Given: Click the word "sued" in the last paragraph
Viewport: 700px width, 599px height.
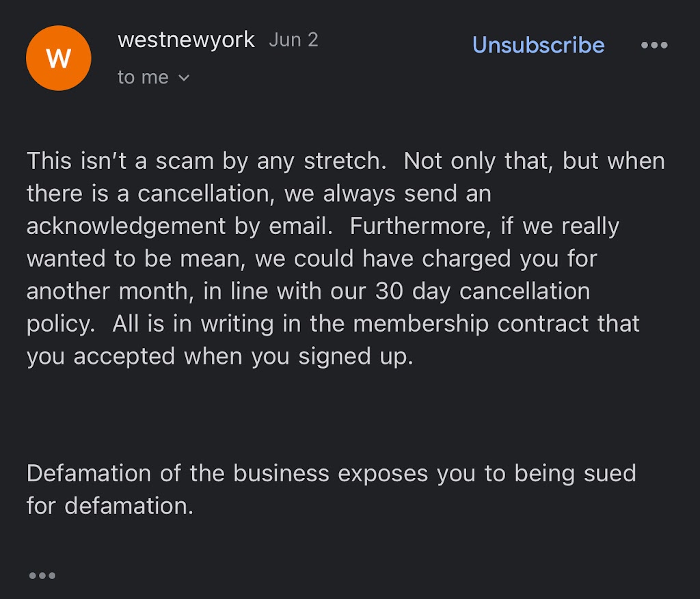Looking at the screenshot, I should click(x=611, y=473).
